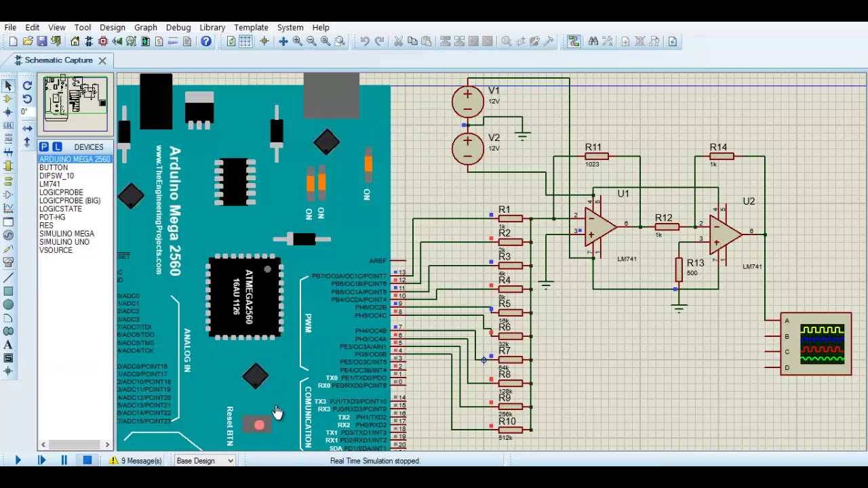Select 2D Graphics Box tool
This screenshot has width=868, height=488.
(8, 291)
